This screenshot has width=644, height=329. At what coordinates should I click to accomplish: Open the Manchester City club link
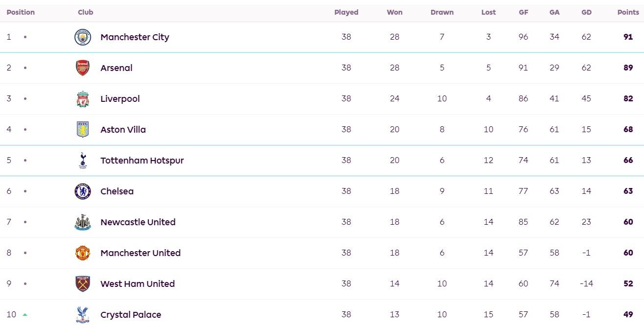point(135,37)
